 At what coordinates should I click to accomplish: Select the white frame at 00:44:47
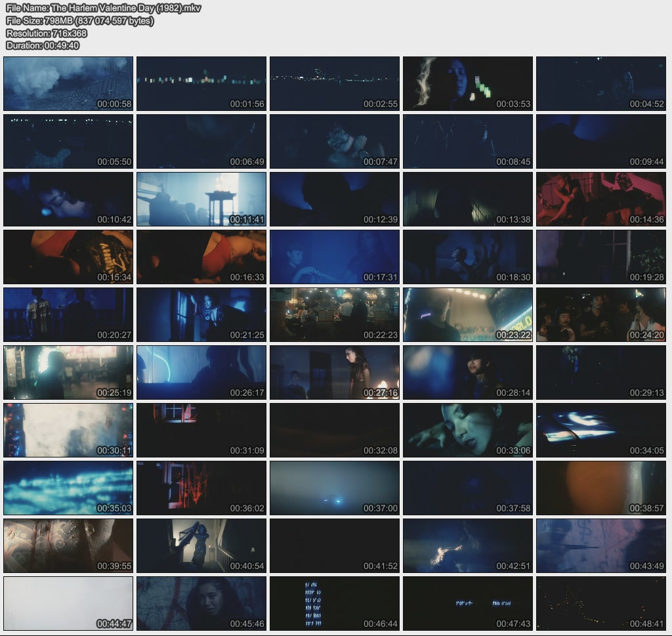coord(68,603)
